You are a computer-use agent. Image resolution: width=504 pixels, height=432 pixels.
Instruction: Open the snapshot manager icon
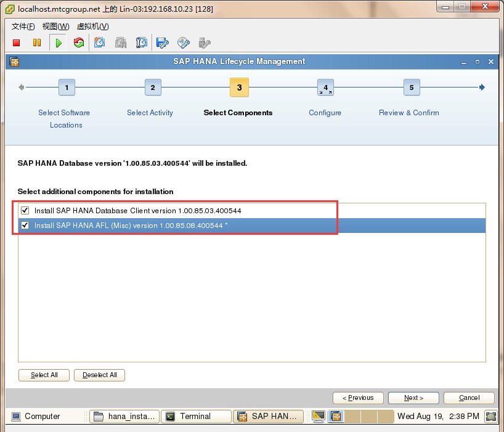click(x=141, y=43)
